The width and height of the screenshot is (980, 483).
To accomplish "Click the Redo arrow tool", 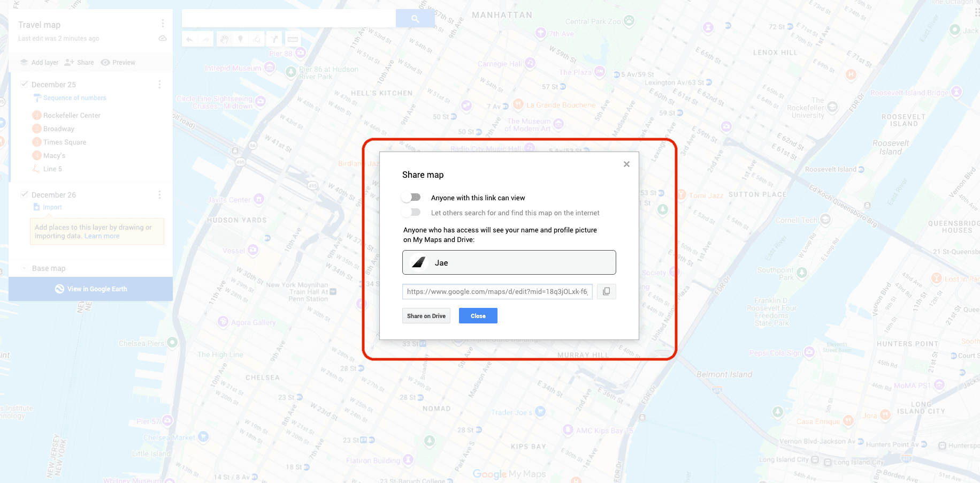I will (x=206, y=39).
